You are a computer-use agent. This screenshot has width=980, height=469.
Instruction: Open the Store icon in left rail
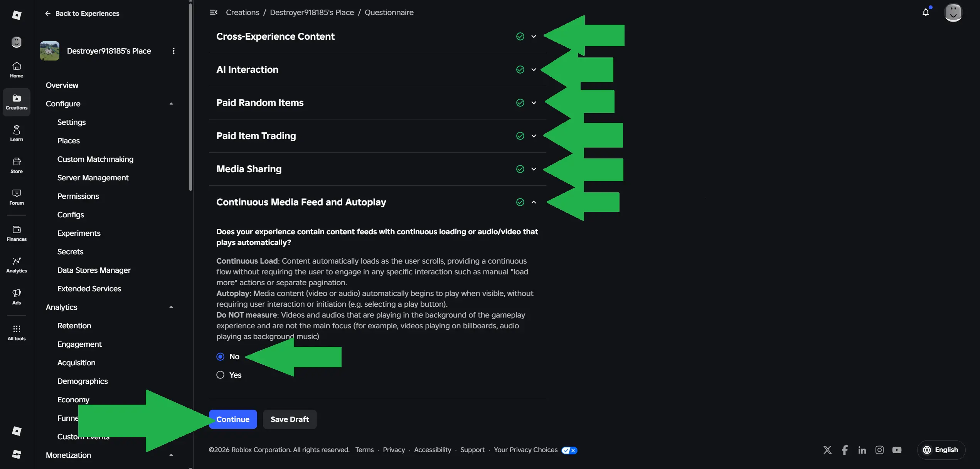pos(17,165)
